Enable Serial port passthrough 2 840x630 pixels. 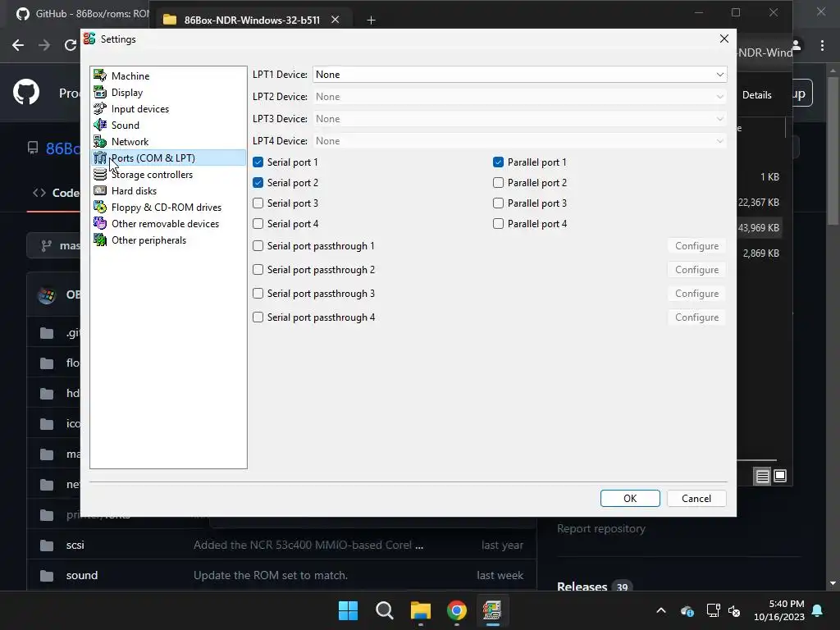click(258, 269)
